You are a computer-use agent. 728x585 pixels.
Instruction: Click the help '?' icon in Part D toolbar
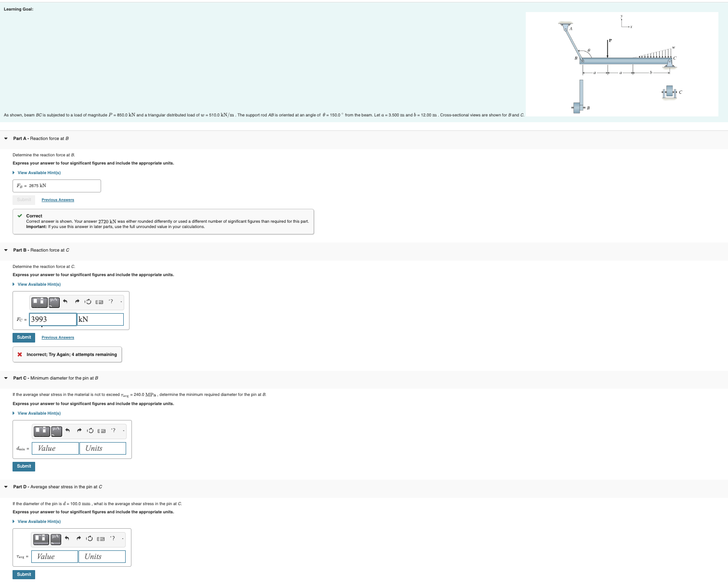tap(112, 538)
